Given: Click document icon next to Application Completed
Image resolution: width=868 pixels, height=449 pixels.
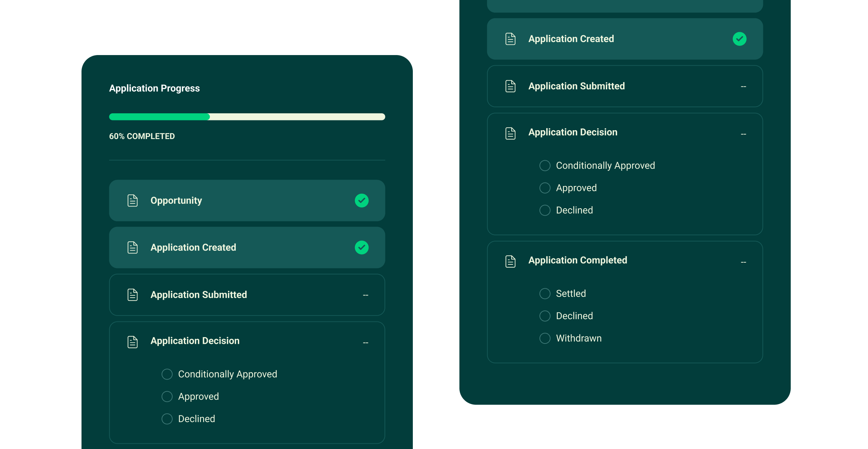Looking at the screenshot, I should tap(510, 261).
